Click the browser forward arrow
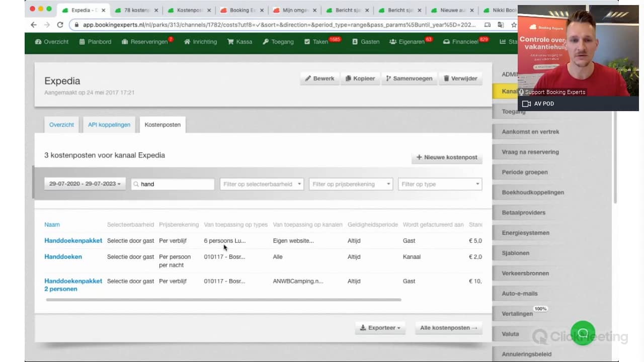 point(47,25)
